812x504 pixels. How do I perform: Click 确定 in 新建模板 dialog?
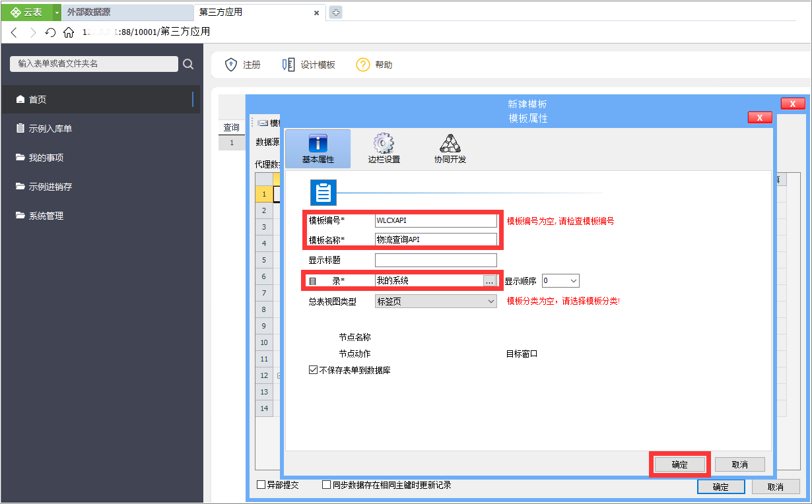(x=721, y=487)
